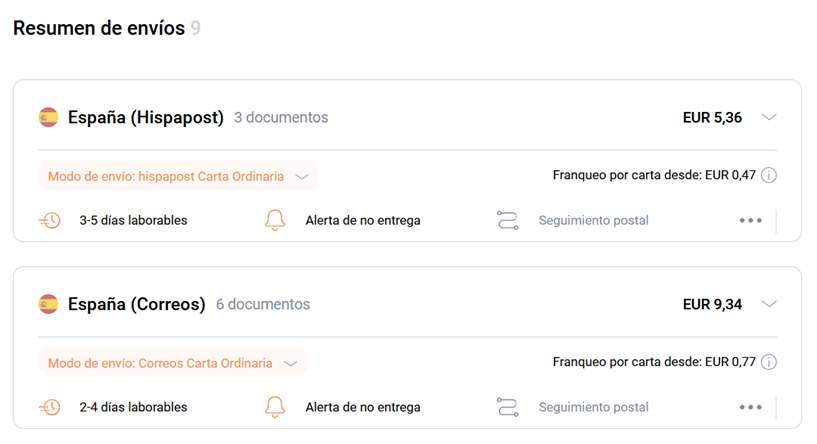817x444 pixels.
Task: Click the info icon next to EUR 0,77
Action: (x=769, y=362)
